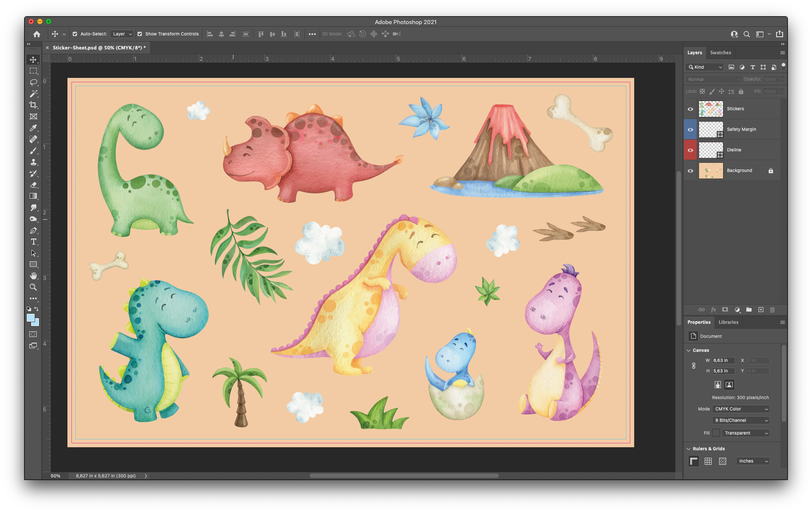Click the Home button

coord(37,34)
